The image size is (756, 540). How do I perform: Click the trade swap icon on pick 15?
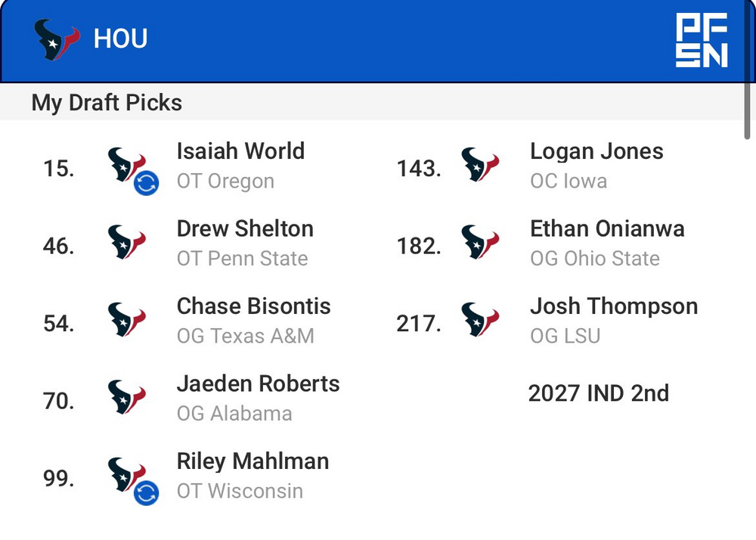click(x=146, y=183)
